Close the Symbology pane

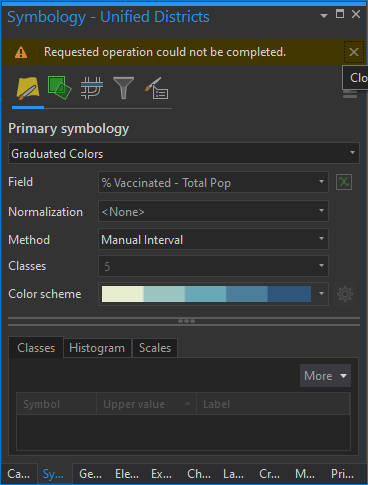[x=356, y=14]
